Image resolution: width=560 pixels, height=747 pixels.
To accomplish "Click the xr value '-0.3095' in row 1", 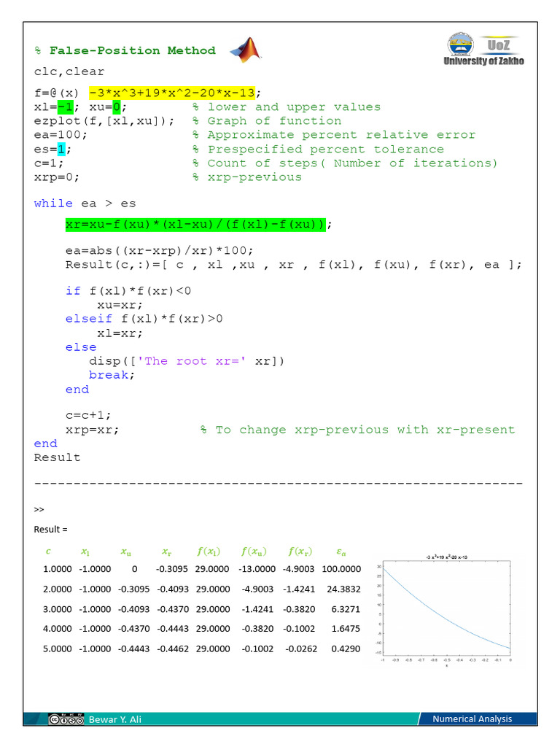I will (x=172, y=569).
